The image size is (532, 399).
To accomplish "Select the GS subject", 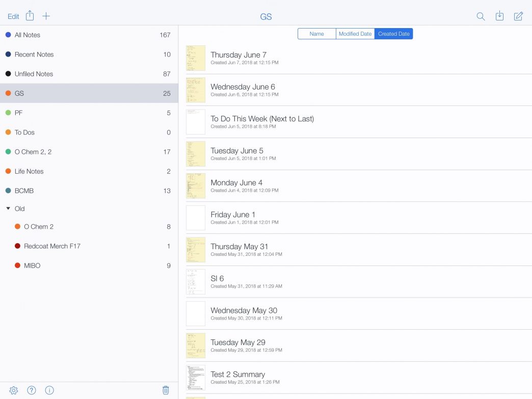I will tap(89, 93).
